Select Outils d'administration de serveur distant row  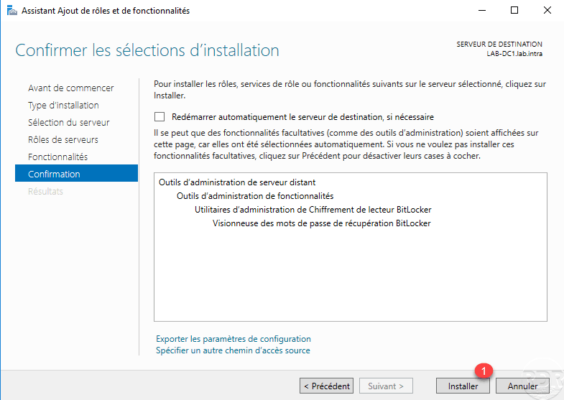point(237,182)
